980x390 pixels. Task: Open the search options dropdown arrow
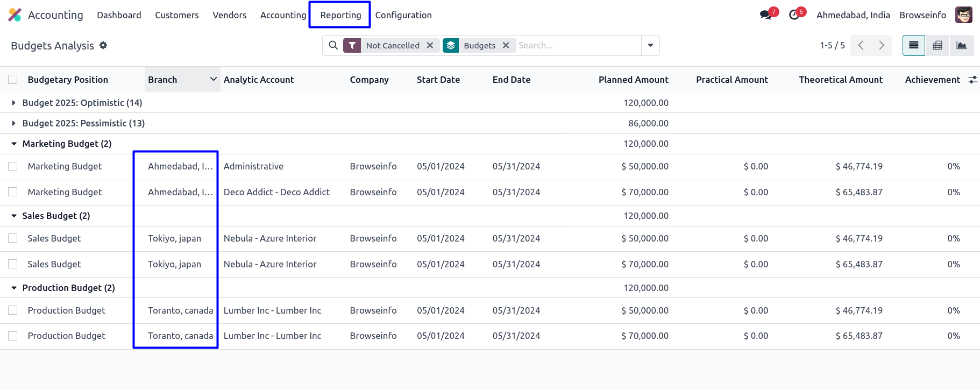[650, 46]
